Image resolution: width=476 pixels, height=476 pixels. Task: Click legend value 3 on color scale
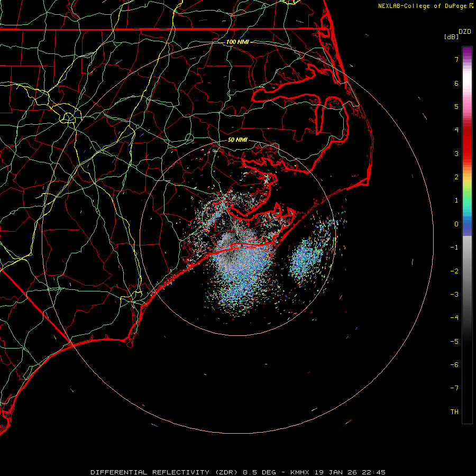click(x=456, y=153)
